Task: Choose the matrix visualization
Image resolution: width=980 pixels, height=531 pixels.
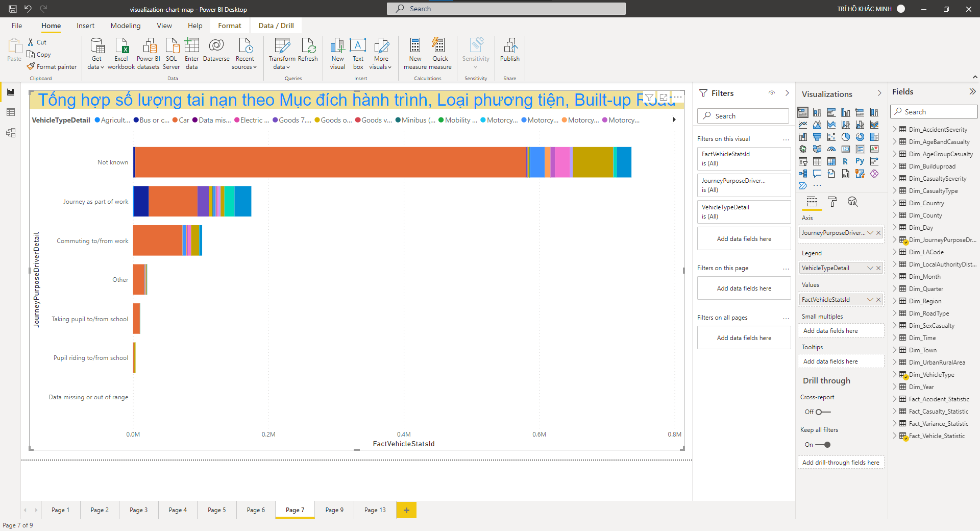Action: coord(831,161)
